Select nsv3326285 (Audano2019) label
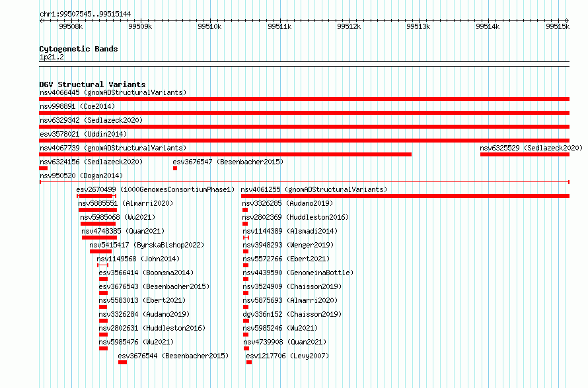588x388 pixels. (x=287, y=203)
